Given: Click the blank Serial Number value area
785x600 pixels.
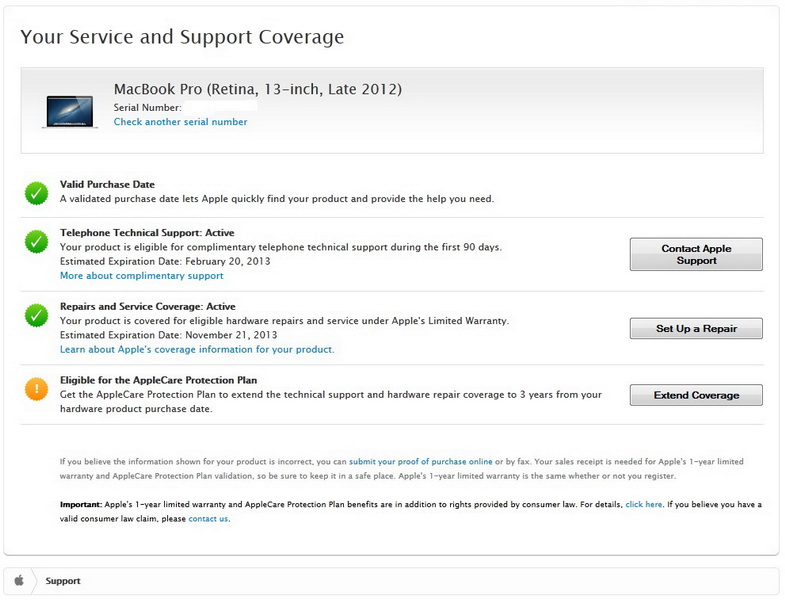Looking at the screenshot, I should 221,106.
